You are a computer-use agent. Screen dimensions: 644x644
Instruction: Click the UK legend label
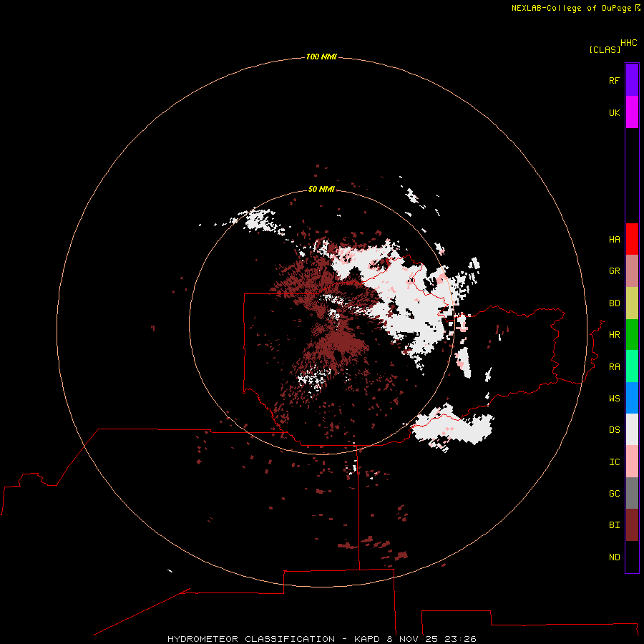[x=614, y=113]
